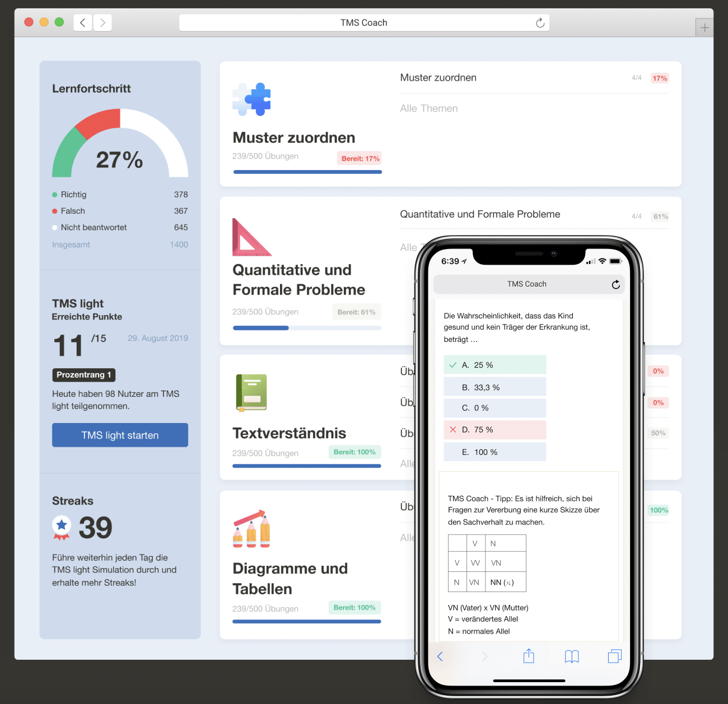
Task: Click the pencils chart icon
Action: [x=251, y=528]
